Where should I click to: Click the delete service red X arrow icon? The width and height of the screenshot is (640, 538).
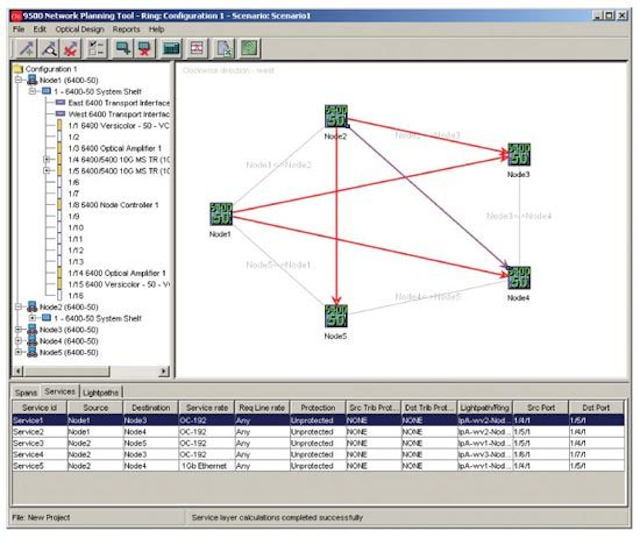point(71,49)
